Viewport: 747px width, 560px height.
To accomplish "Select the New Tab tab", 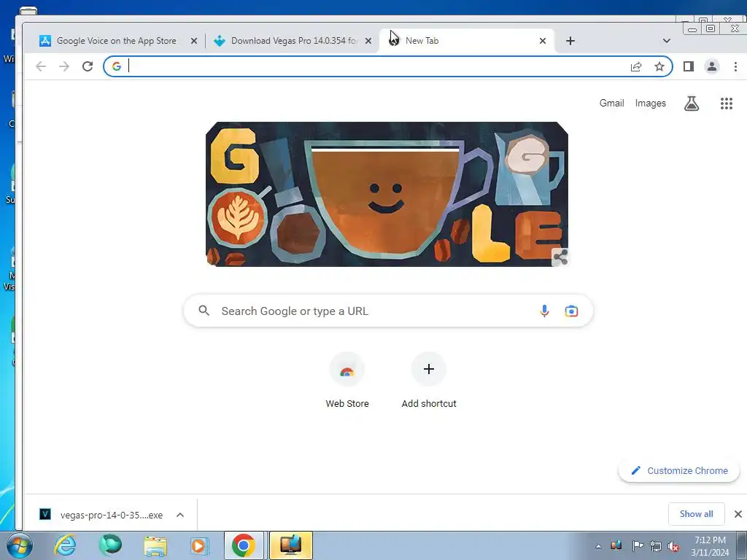I will click(x=467, y=41).
